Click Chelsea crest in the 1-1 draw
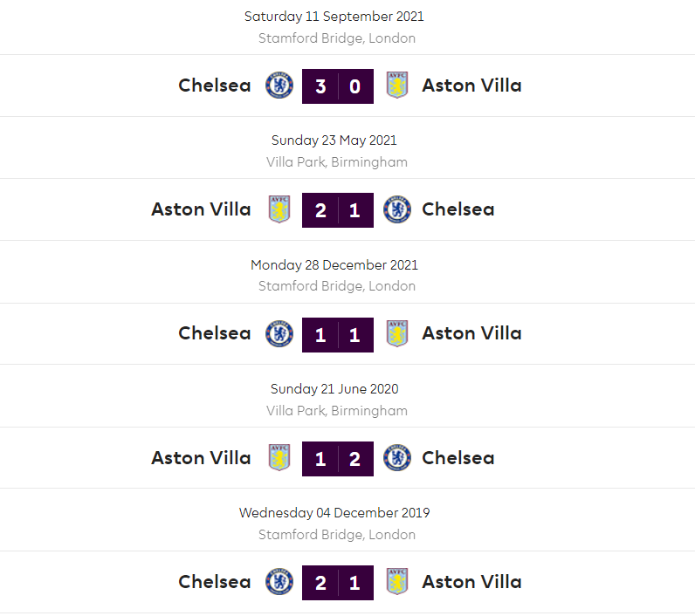 279,333
